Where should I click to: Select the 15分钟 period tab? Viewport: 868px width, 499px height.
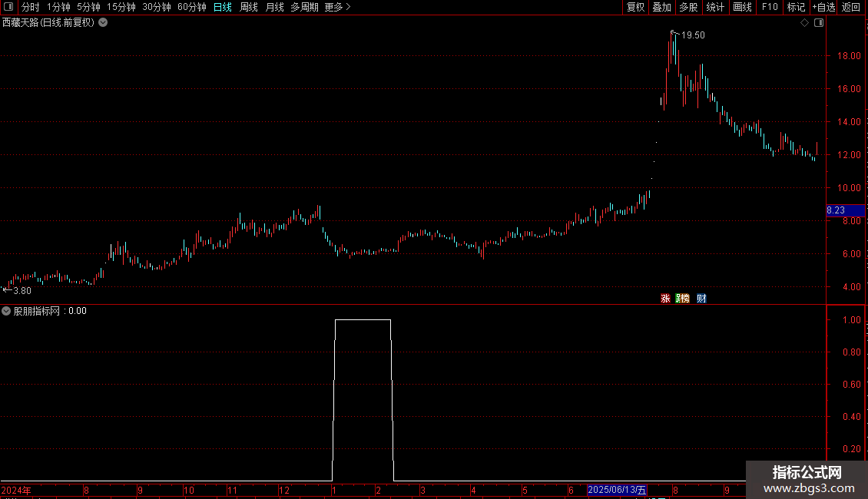coord(121,7)
